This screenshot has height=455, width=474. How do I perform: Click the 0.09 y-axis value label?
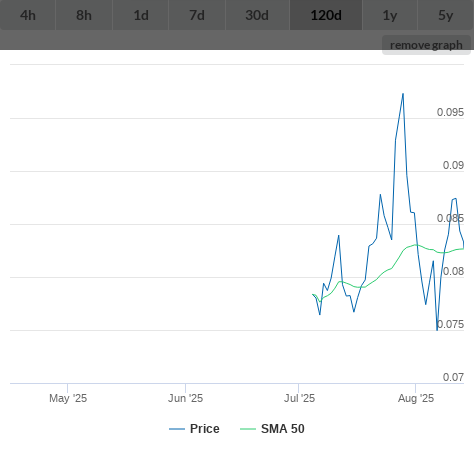click(x=453, y=165)
